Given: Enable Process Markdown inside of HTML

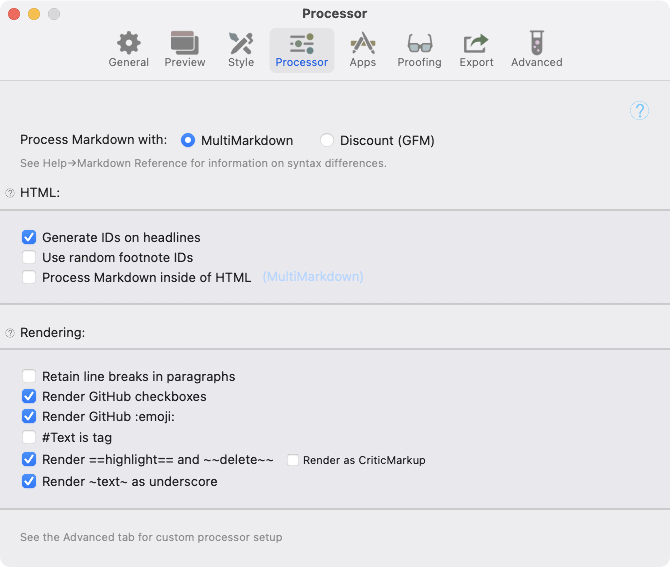Looking at the screenshot, I should tap(29, 277).
